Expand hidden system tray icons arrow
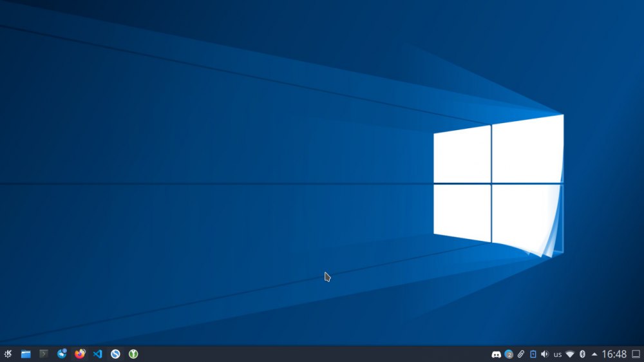 [594, 354]
